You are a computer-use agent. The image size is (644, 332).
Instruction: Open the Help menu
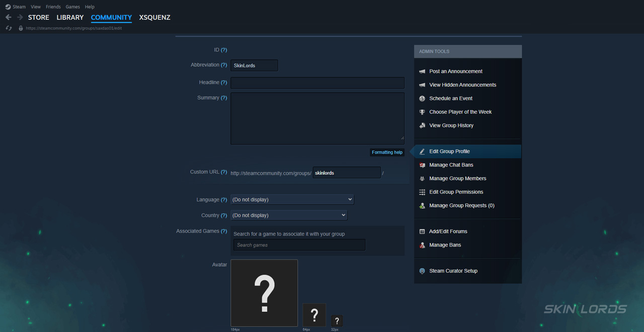point(90,7)
